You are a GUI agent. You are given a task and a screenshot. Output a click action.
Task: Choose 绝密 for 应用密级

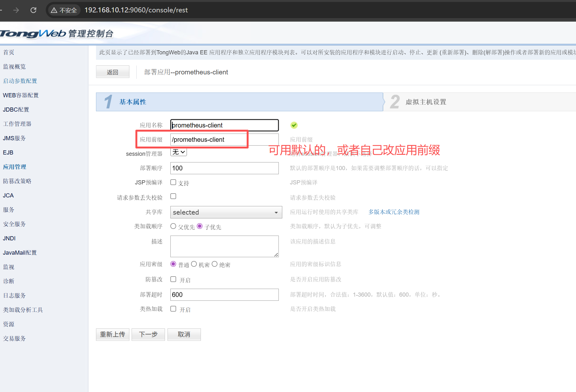click(x=215, y=264)
